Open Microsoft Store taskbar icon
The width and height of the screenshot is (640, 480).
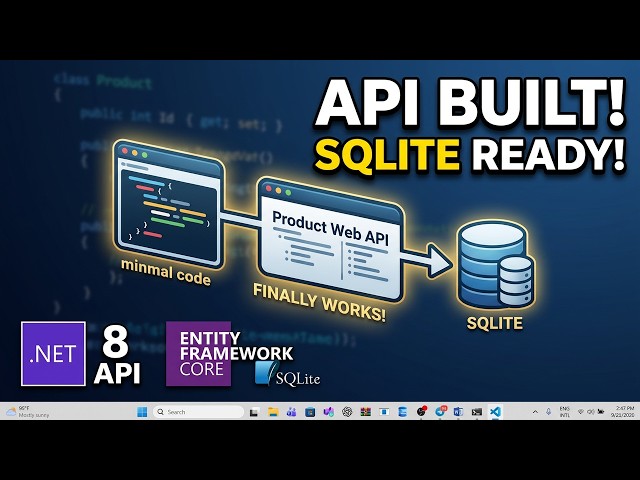[310, 412]
